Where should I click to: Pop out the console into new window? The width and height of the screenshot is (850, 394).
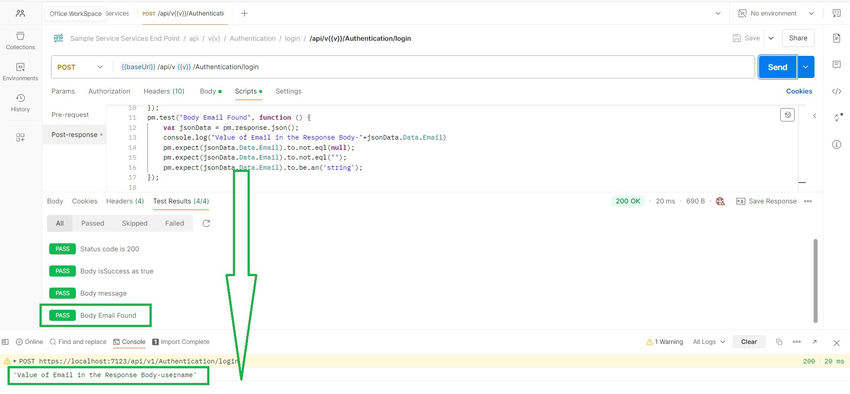point(814,342)
